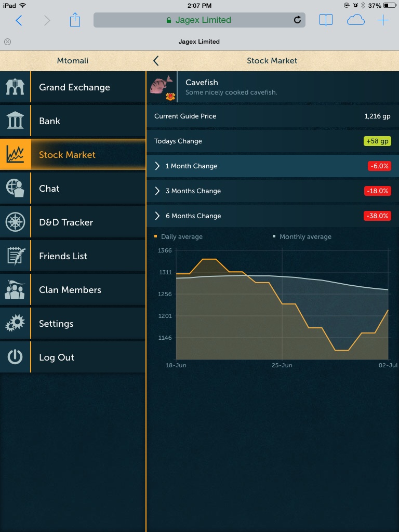The width and height of the screenshot is (399, 532).
Task: Open a new Safari tab
Action: click(383, 20)
